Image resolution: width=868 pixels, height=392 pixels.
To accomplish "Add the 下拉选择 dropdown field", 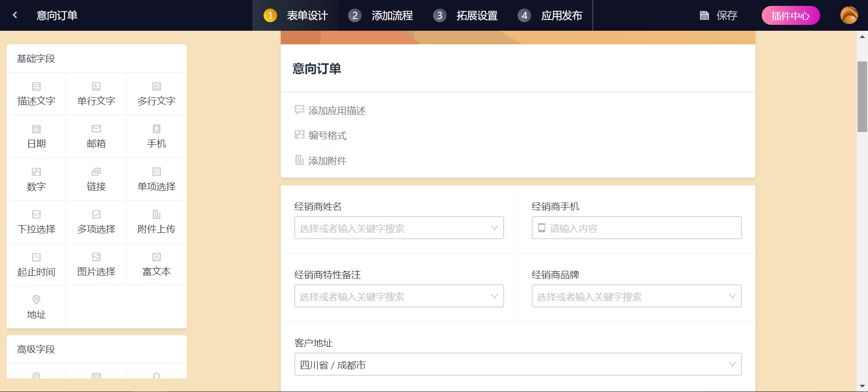I will 36,222.
